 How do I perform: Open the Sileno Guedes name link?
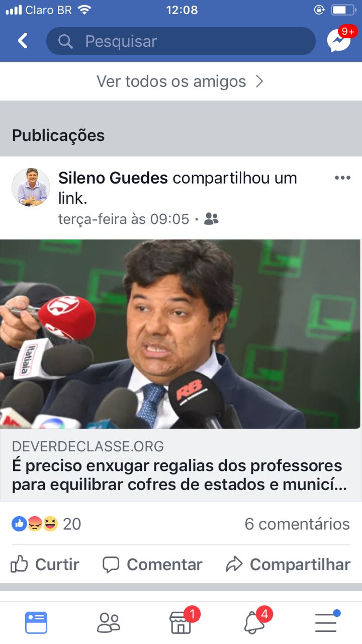113,178
